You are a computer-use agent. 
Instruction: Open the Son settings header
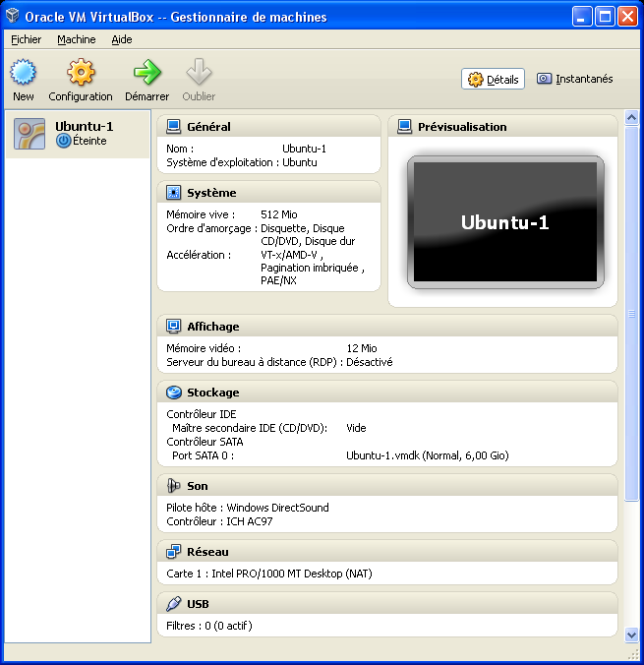(198, 486)
